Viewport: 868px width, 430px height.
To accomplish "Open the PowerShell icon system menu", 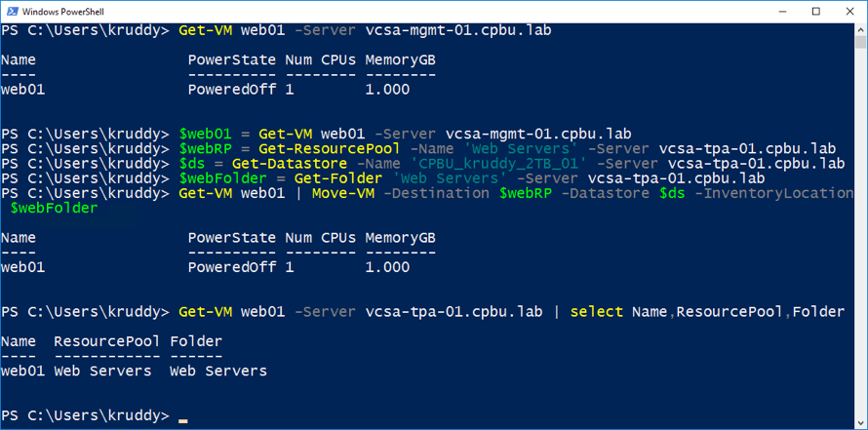I will coord(11,11).
